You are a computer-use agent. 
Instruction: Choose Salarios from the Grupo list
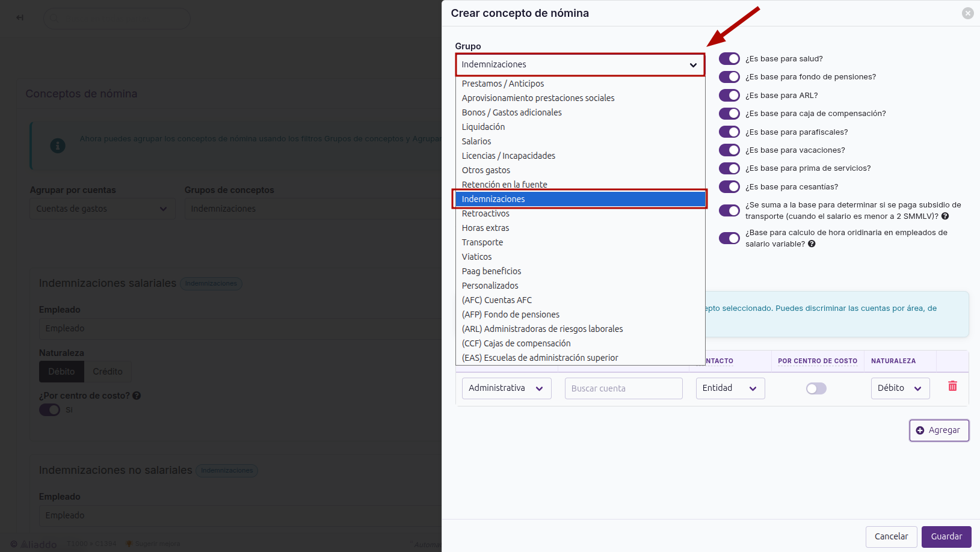tap(580, 141)
